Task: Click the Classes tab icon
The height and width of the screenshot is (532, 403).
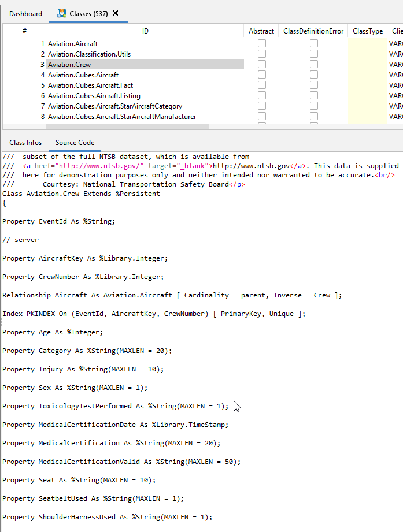Action: (61, 13)
